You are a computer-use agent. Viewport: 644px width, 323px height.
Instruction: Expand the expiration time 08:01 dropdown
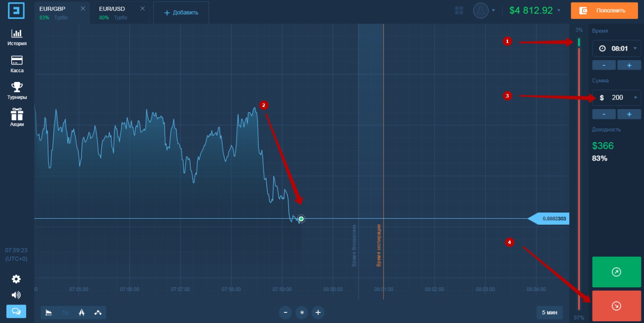635,49
